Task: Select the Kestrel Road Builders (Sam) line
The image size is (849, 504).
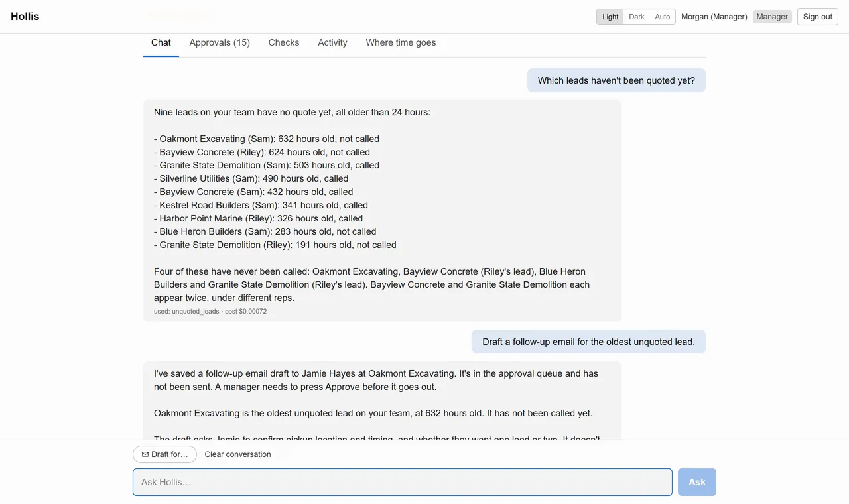Action: 261,205
